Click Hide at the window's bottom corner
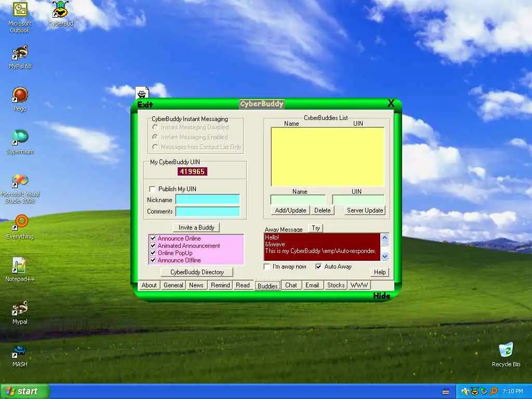 pyautogui.click(x=381, y=296)
